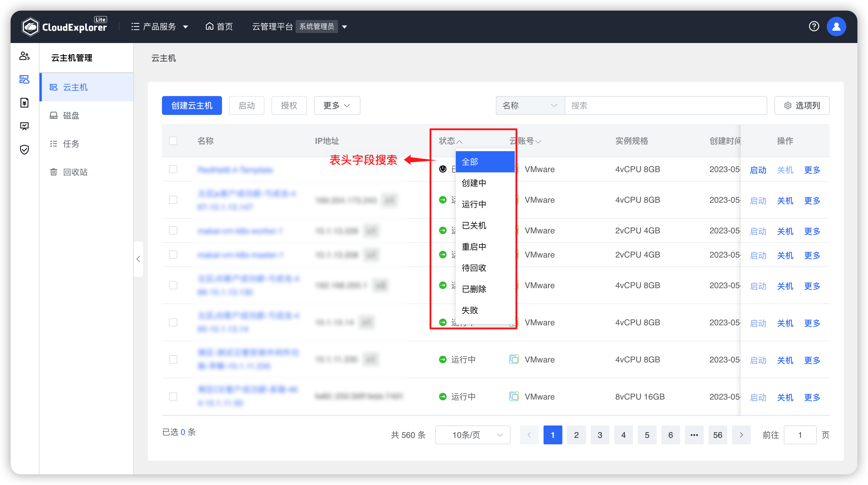Image resolution: width=868 pixels, height=485 pixels.
Task: Open 任务 in the side menu
Action: (x=87, y=144)
